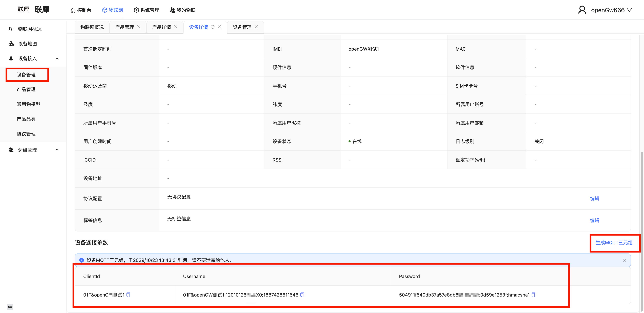Click the sidebar collapse icon at bottom left

pos(10,307)
